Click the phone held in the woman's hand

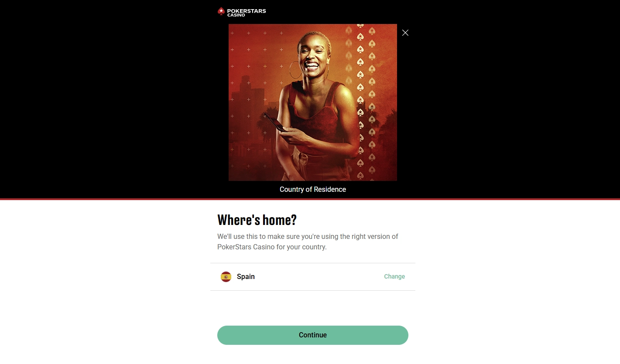click(x=277, y=123)
